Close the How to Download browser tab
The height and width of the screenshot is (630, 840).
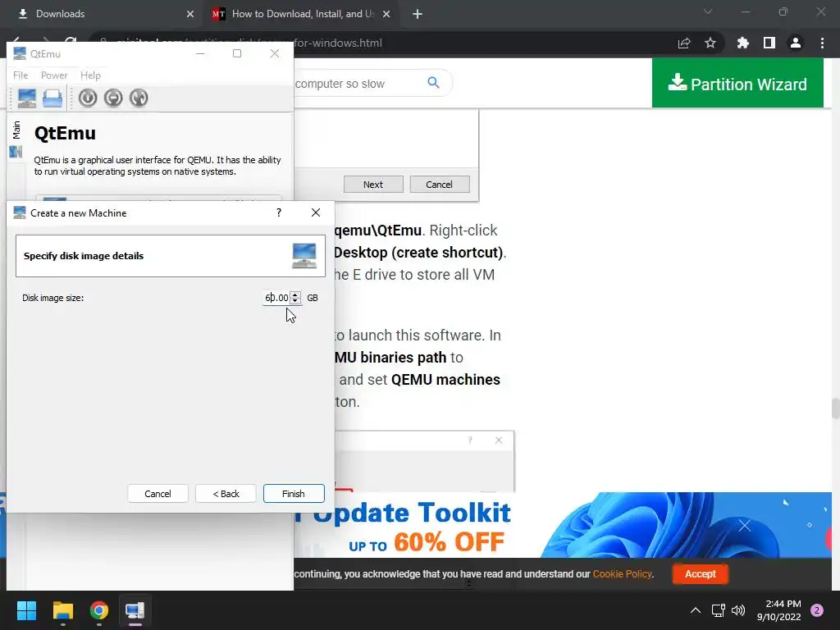[386, 15]
